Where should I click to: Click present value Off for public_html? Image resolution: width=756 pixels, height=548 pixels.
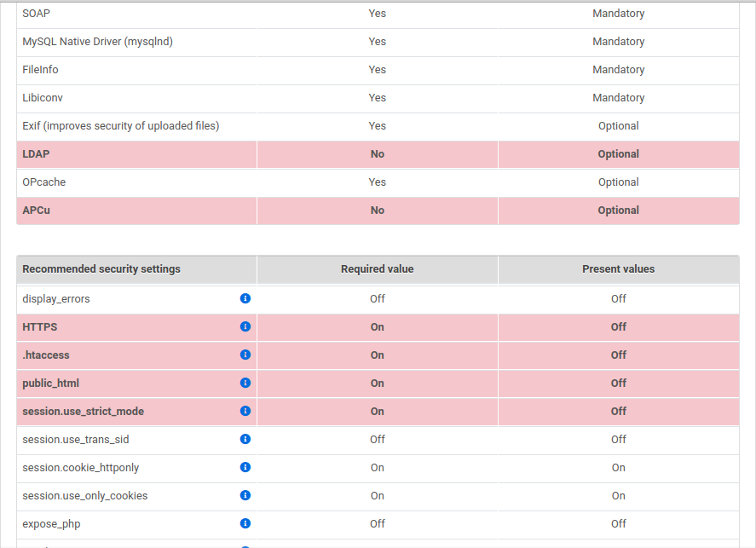pyautogui.click(x=619, y=384)
